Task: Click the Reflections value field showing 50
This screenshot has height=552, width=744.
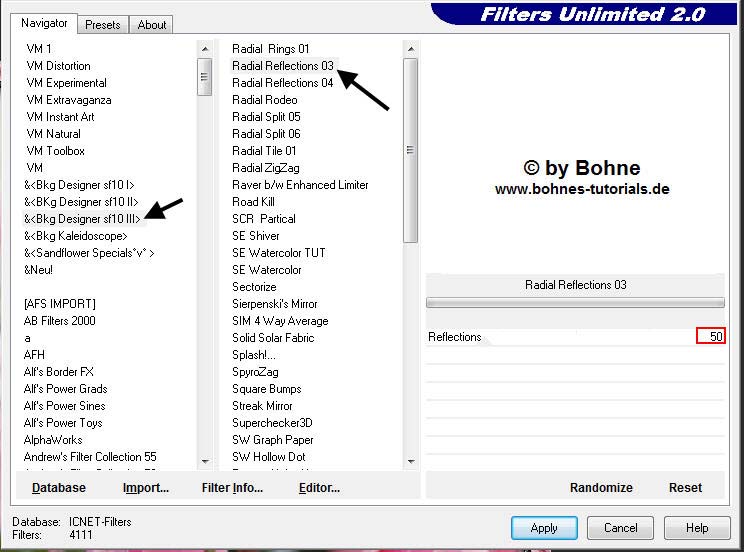Action: tap(711, 337)
